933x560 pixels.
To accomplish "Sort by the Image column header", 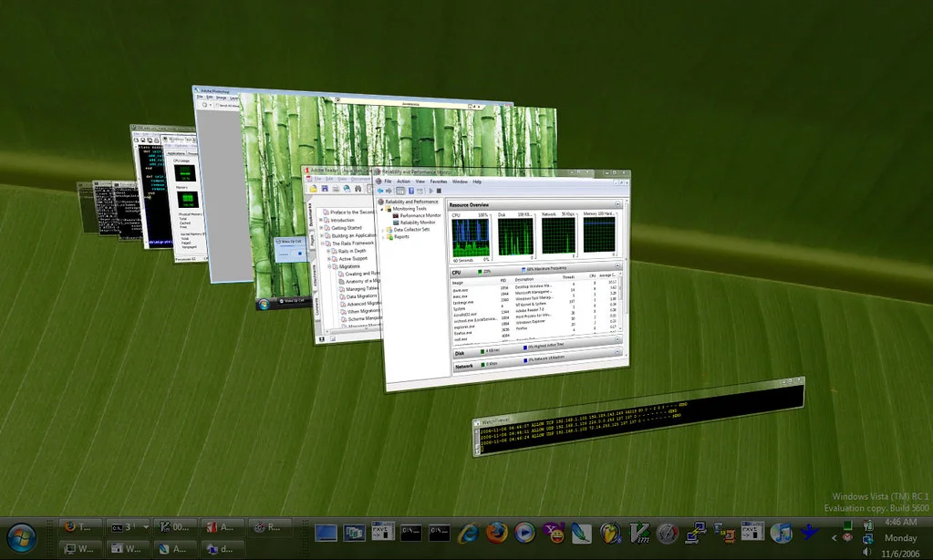I will pyautogui.click(x=458, y=283).
